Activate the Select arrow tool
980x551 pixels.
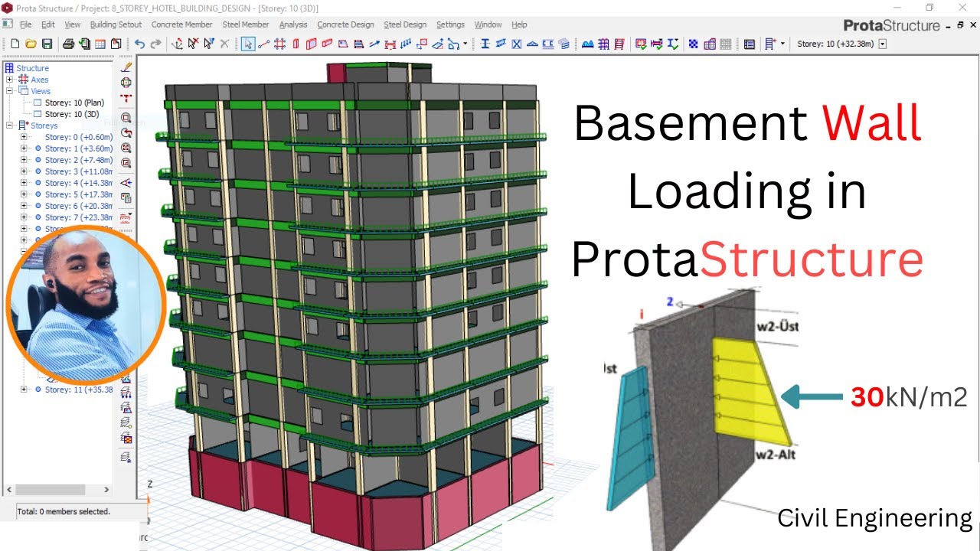point(248,44)
